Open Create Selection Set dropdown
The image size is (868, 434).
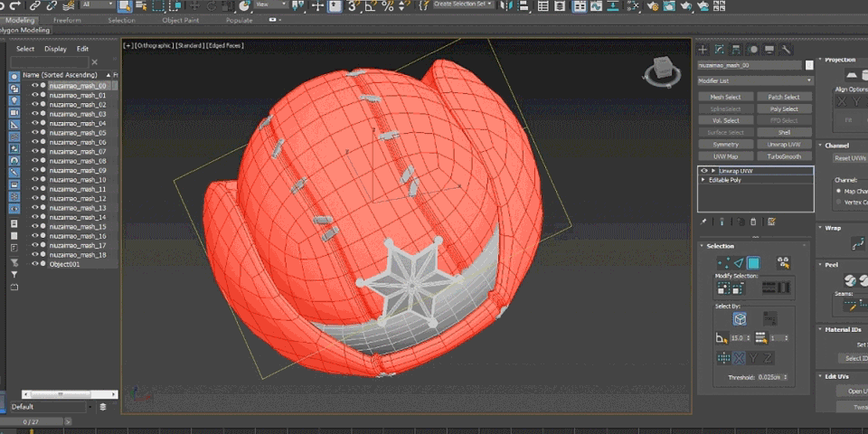click(463, 5)
